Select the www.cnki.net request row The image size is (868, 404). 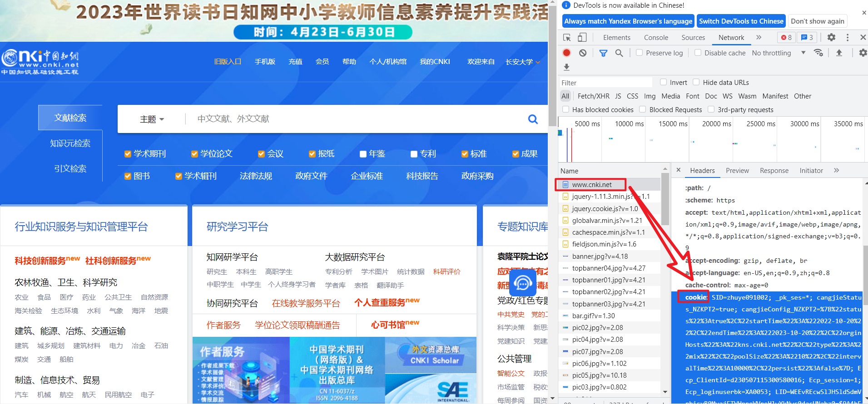tap(609, 185)
